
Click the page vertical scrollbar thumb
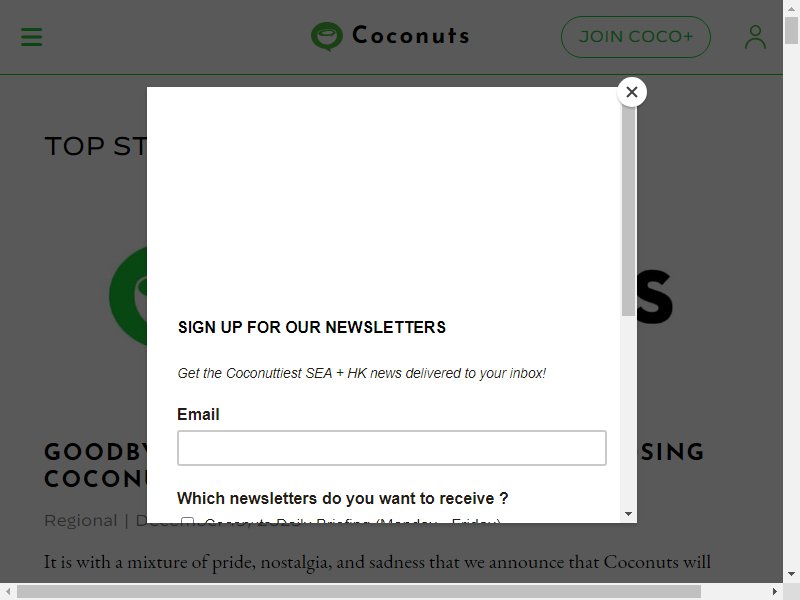click(791, 31)
